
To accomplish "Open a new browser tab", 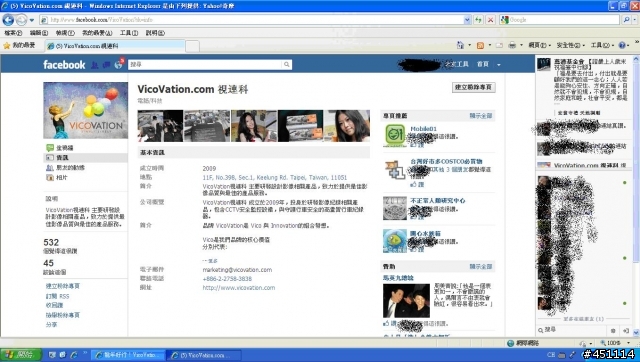I will [192, 46].
